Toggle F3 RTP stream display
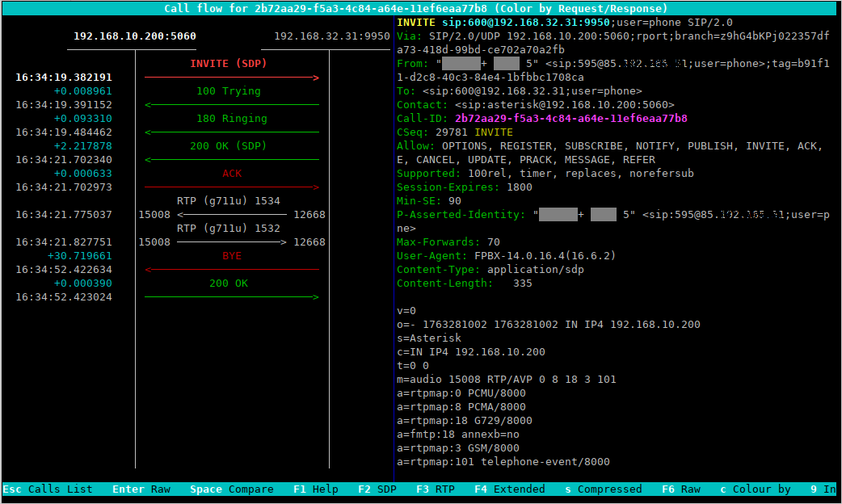The width and height of the screenshot is (842, 504). (435, 489)
